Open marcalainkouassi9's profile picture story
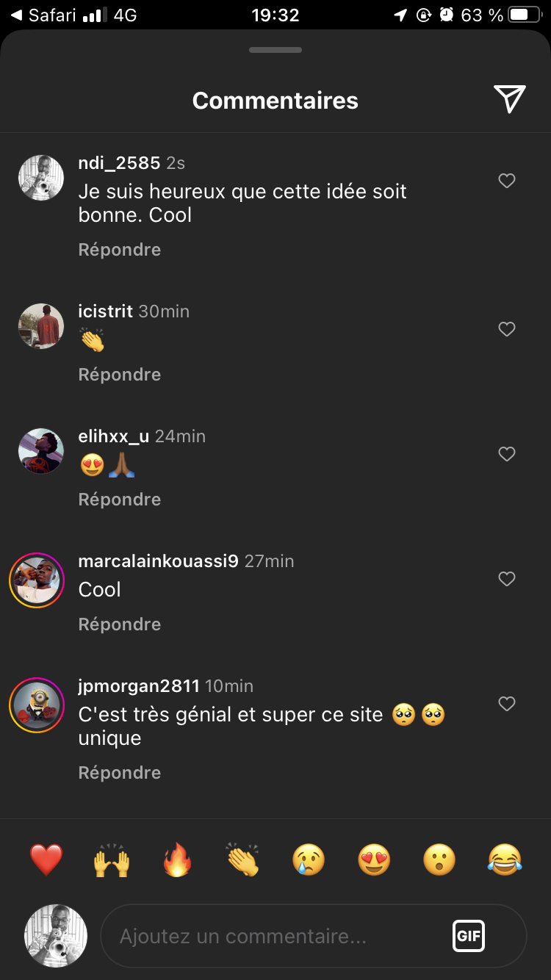The image size is (551, 980). click(37, 580)
